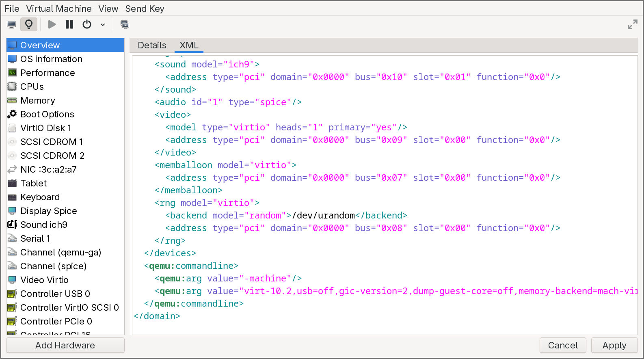Switch to the Details tab
This screenshot has height=359, width=644.
pyautogui.click(x=152, y=45)
